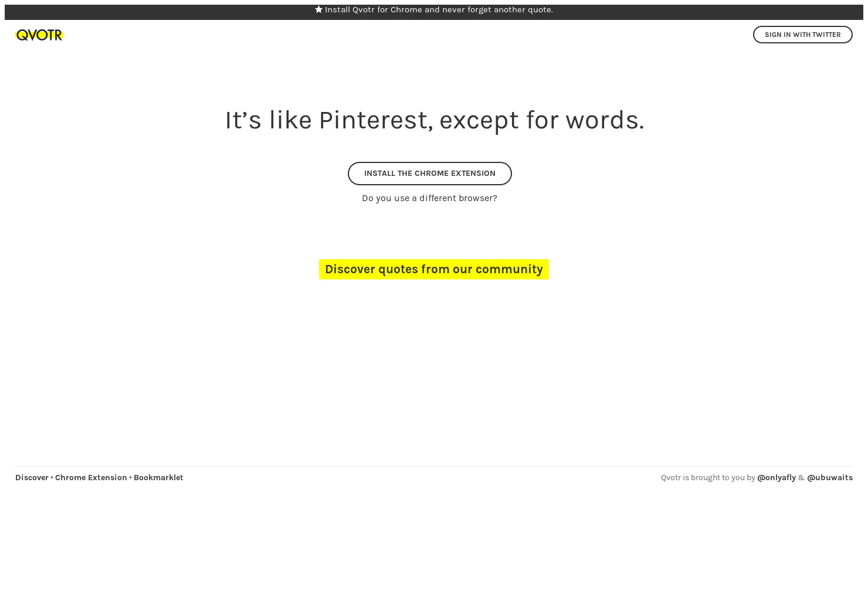Visit @onlyafly profile link
This screenshot has width=868, height=608.
pyautogui.click(x=777, y=478)
